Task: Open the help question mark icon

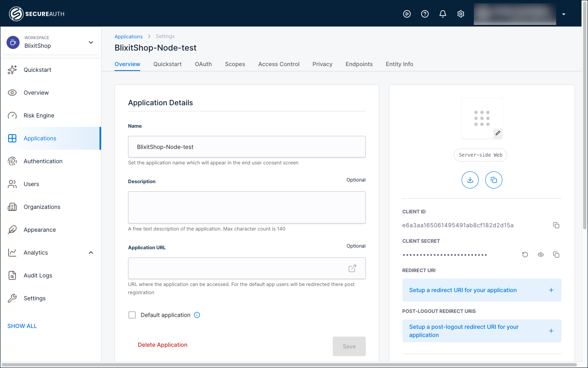Action: point(425,14)
